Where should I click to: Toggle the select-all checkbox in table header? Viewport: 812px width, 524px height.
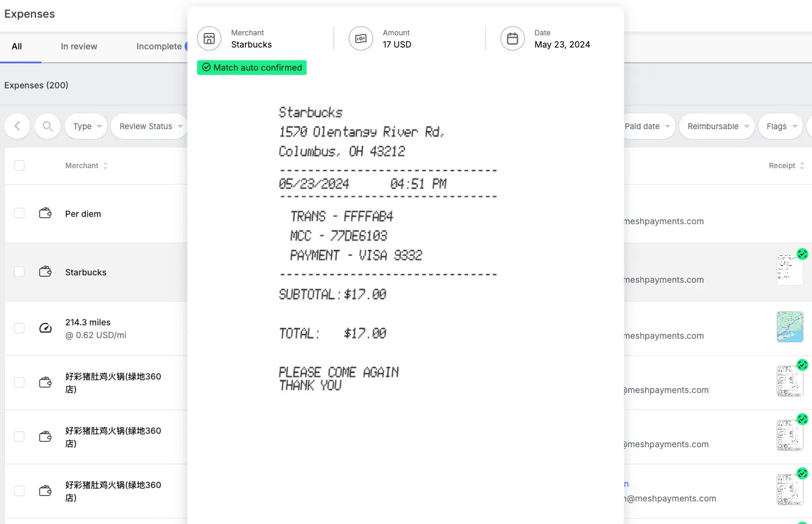click(x=19, y=166)
